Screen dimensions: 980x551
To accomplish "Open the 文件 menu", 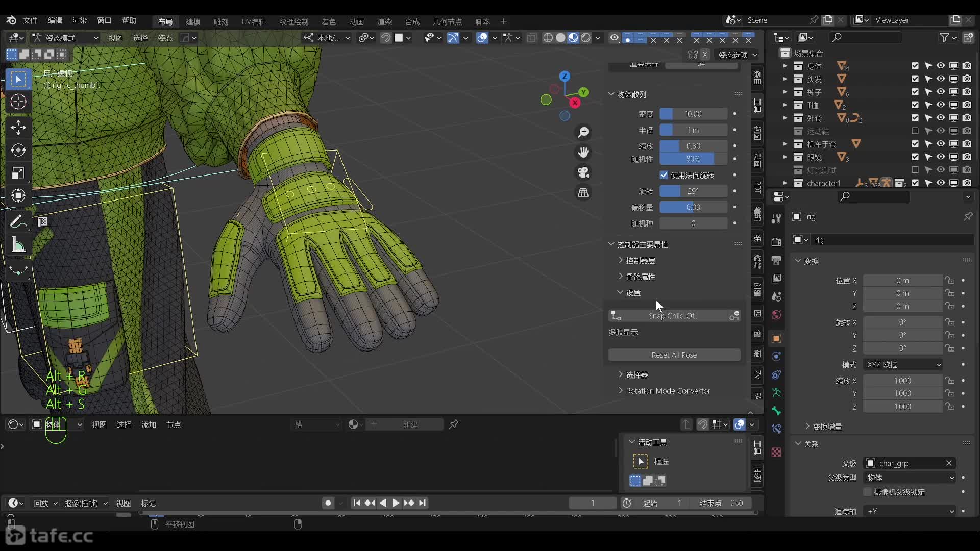I will tap(30, 20).
